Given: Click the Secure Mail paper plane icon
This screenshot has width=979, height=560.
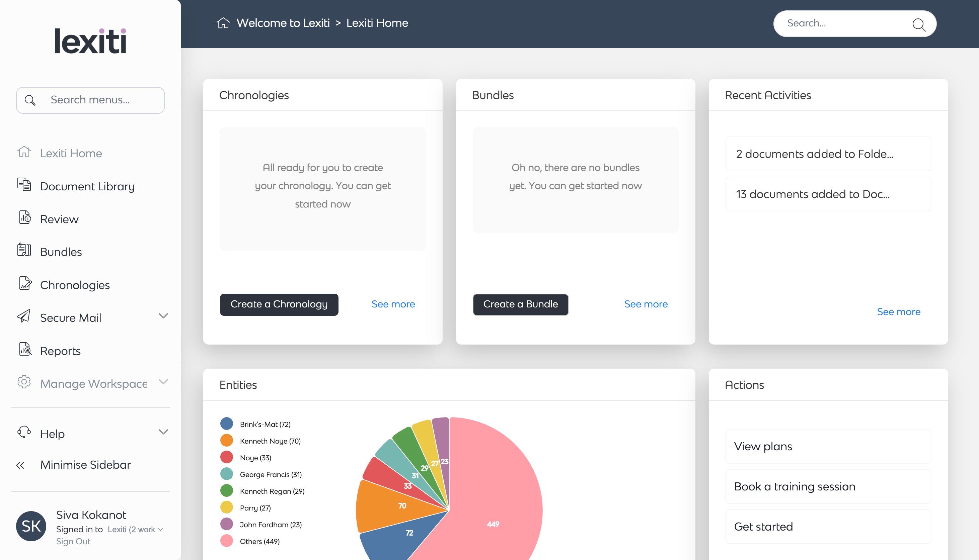Looking at the screenshot, I should (24, 316).
